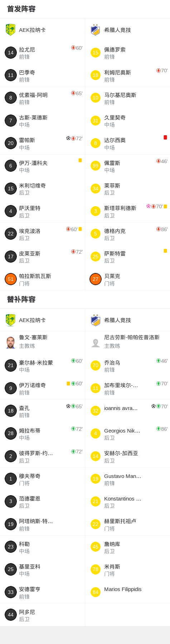Open player 斯塔菲利德斯 defender entry
The width and height of the screenshot is (170, 644).
click(x=127, y=211)
